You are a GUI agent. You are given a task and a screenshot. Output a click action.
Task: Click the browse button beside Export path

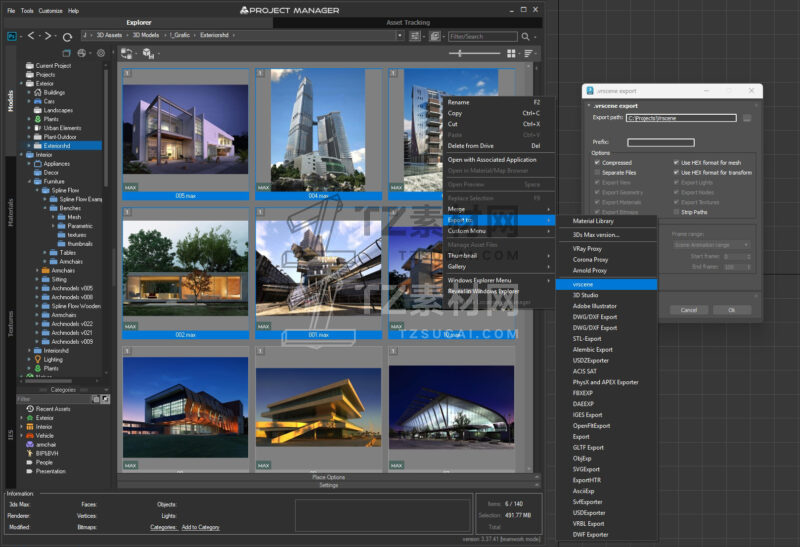(x=746, y=118)
